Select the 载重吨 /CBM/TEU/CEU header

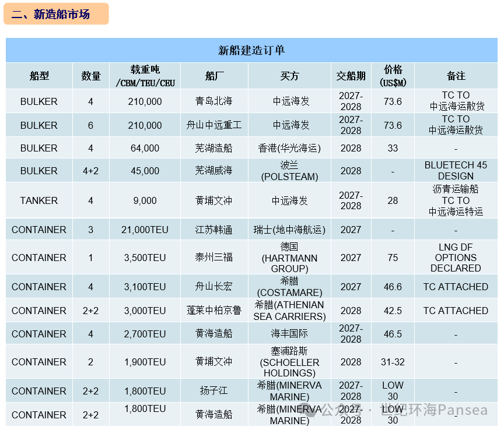pos(145,76)
